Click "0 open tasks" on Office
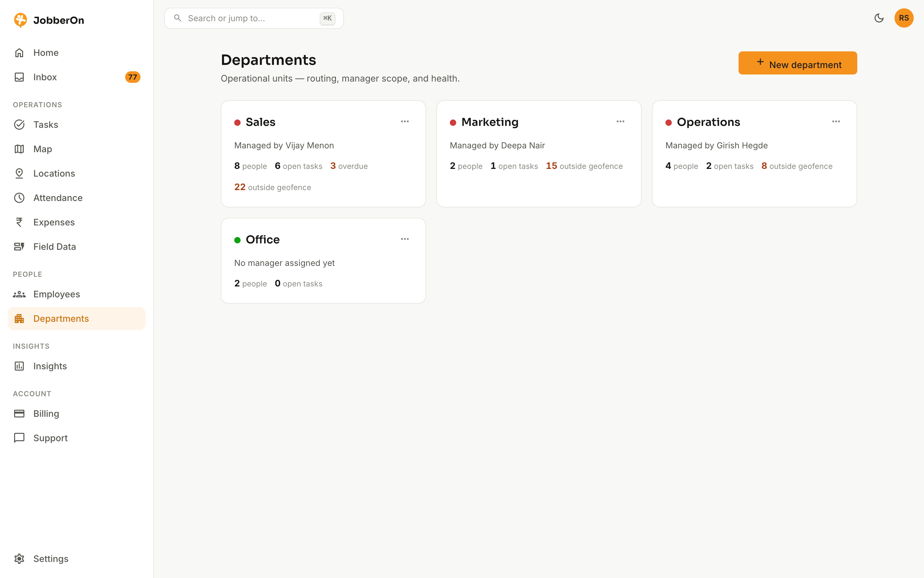 coord(299,284)
